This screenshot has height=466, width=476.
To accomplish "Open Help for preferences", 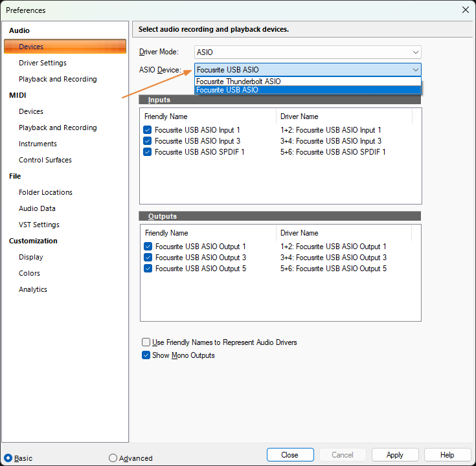I will point(447,455).
